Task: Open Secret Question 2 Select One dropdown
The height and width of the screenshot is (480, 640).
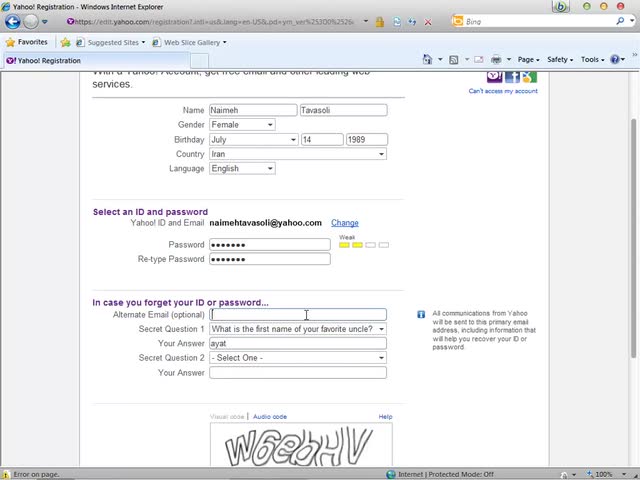Action: click(298, 358)
